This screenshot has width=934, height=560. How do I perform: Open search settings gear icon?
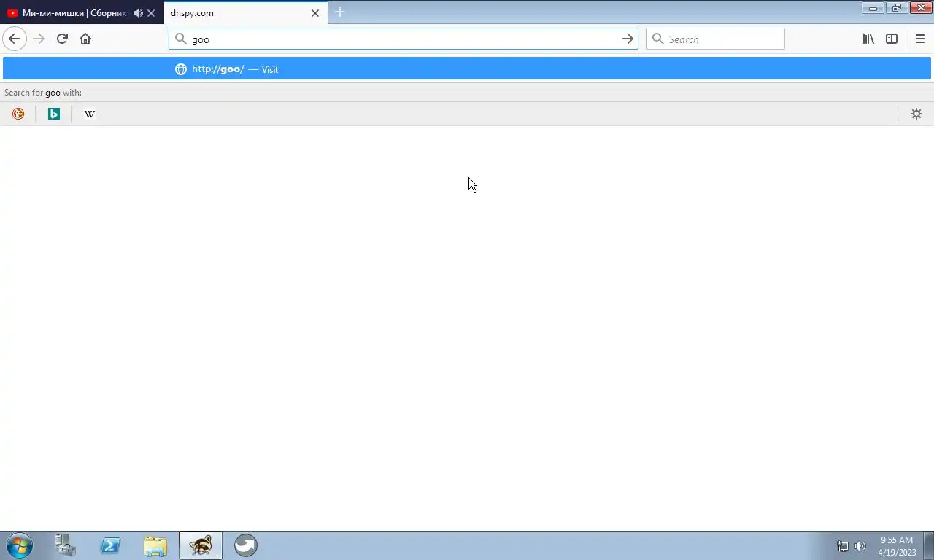pos(916,114)
